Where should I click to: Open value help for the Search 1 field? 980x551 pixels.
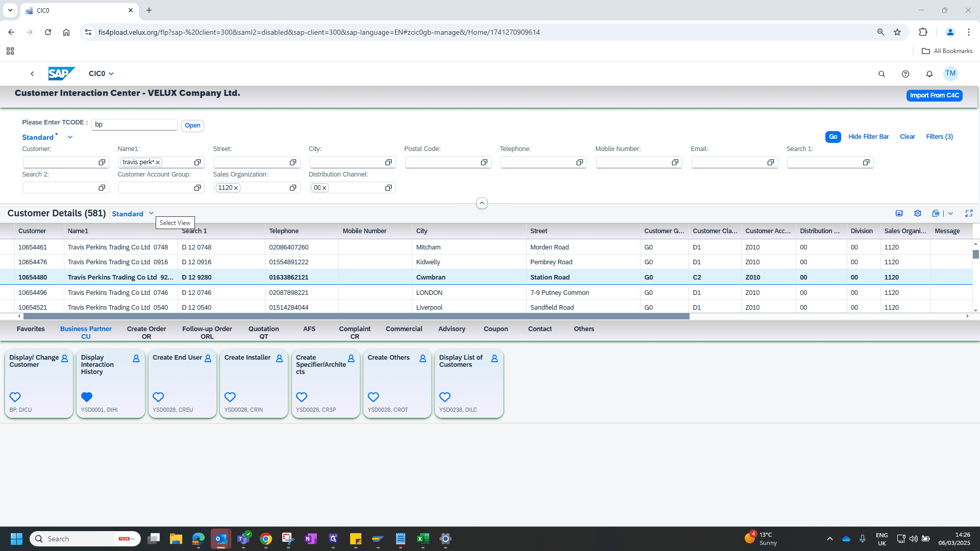pos(866,162)
